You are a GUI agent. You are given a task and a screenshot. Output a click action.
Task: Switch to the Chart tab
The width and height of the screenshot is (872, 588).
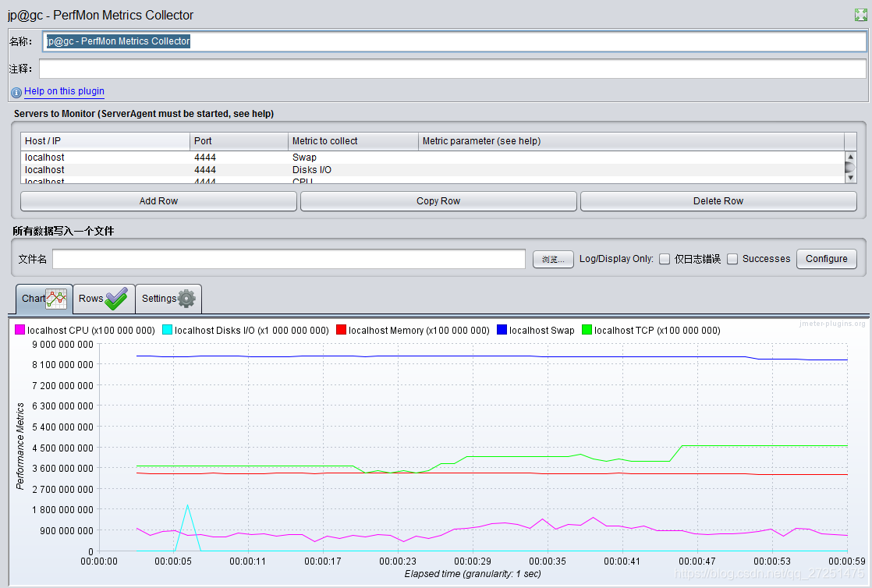(44, 299)
